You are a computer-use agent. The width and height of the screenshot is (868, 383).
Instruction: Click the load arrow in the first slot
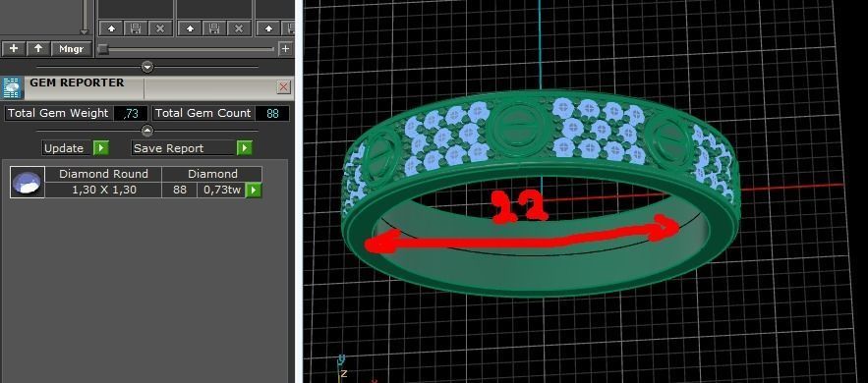[111, 28]
